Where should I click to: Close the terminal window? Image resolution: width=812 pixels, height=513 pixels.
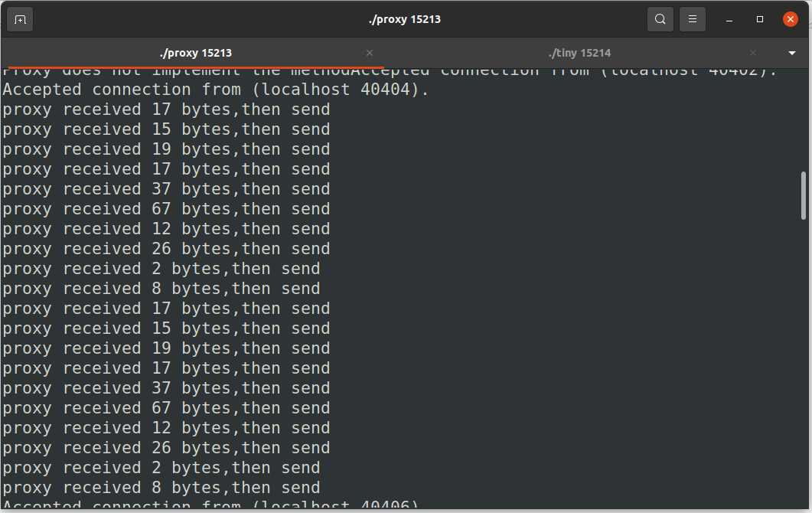(791, 19)
